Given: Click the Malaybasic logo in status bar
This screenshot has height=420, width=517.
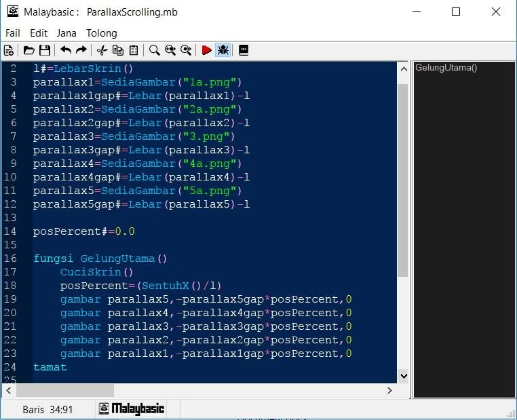Looking at the screenshot, I should (131, 408).
